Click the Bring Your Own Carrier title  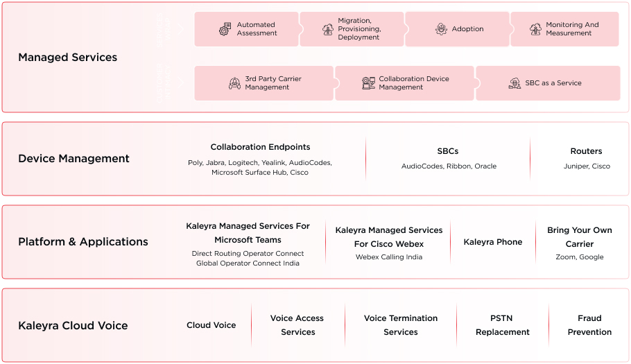click(x=580, y=237)
